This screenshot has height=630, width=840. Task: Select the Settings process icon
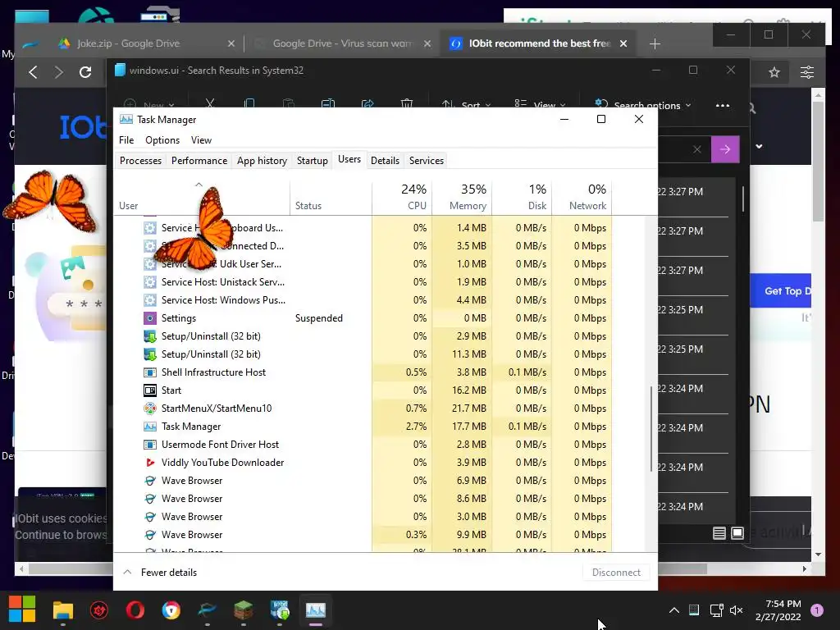tap(150, 318)
